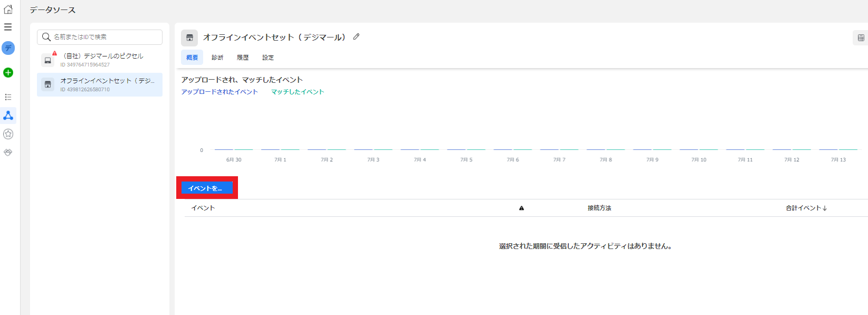Click ID 349764715964527 text
The width and height of the screenshot is (868, 315).
click(x=85, y=65)
